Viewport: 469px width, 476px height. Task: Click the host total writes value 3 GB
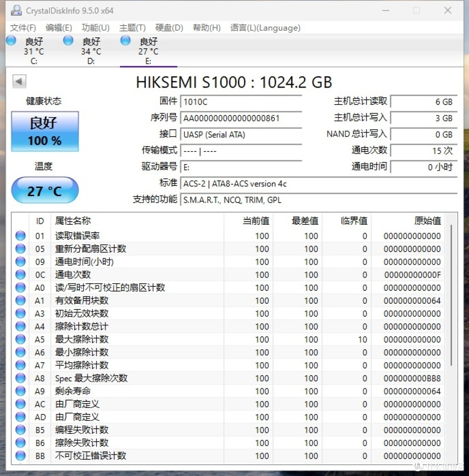pyautogui.click(x=424, y=118)
